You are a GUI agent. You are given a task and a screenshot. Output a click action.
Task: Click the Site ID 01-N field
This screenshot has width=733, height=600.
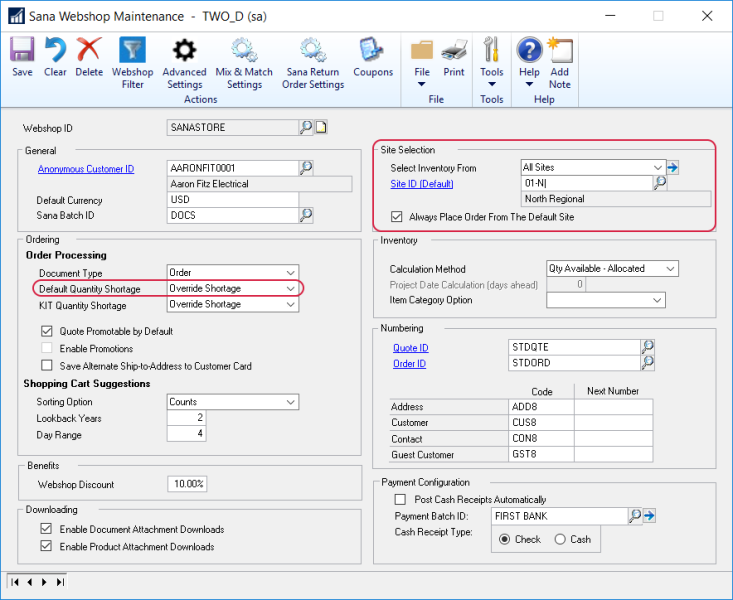[587, 183]
